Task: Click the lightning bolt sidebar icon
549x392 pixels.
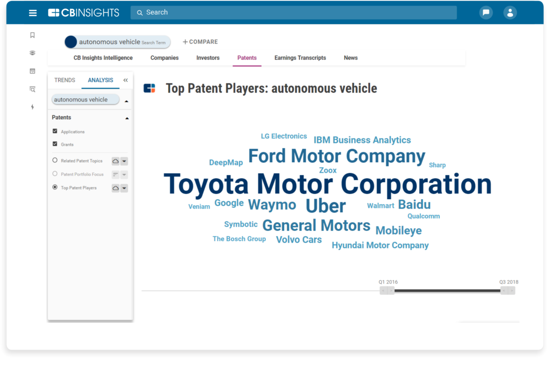Action: pos(33,107)
